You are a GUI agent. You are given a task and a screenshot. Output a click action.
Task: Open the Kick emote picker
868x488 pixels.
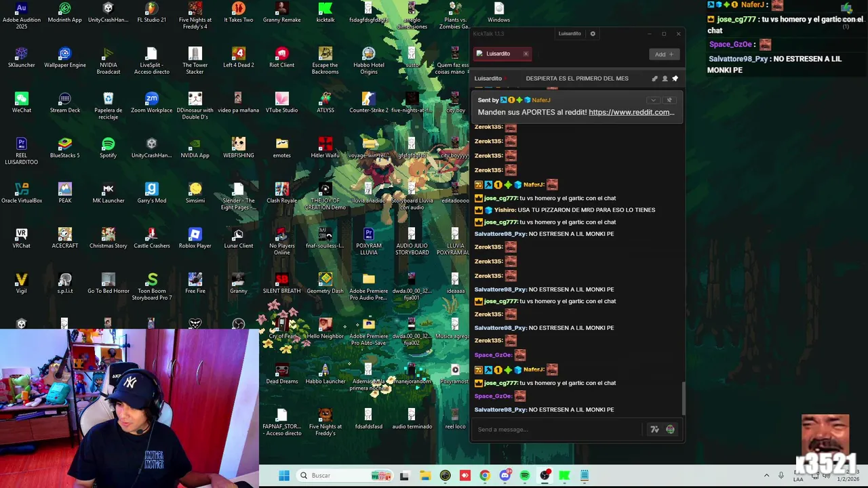(x=670, y=429)
